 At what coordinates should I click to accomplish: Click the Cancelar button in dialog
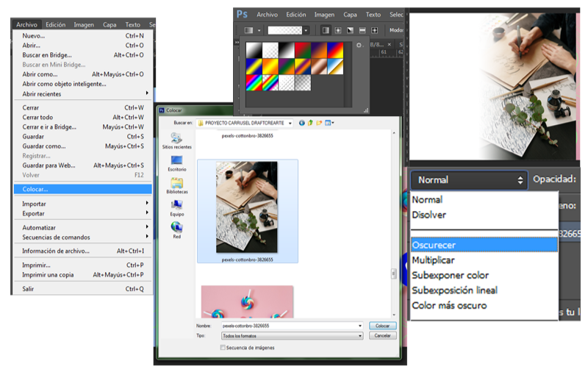tap(382, 336)
